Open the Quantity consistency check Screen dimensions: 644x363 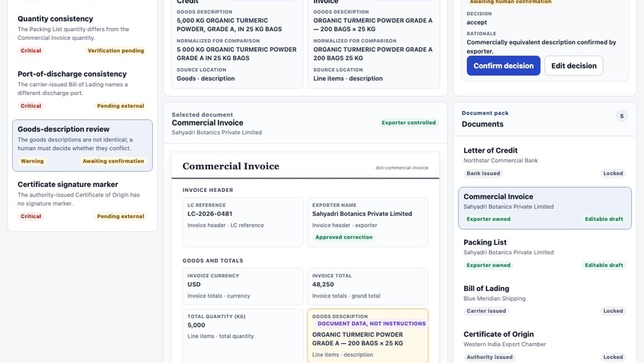pyautogui.click(x=82, y=34)
